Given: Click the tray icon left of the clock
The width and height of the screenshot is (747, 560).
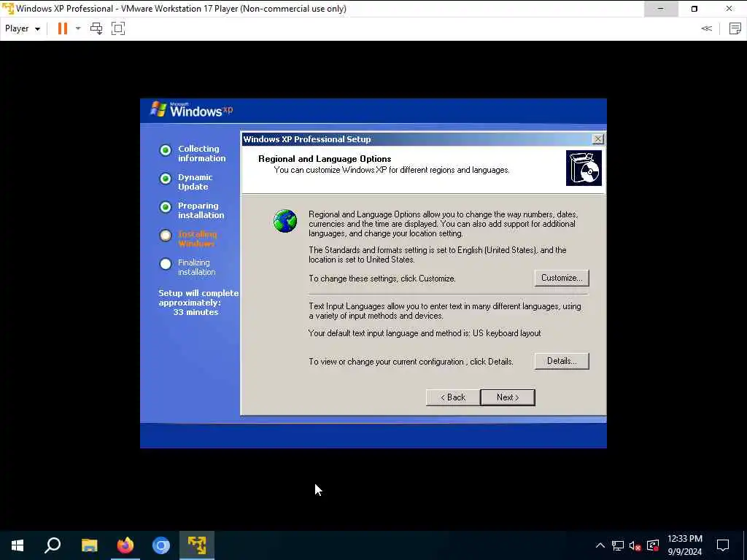Looking at the screenshot, I should coord(653,545).
